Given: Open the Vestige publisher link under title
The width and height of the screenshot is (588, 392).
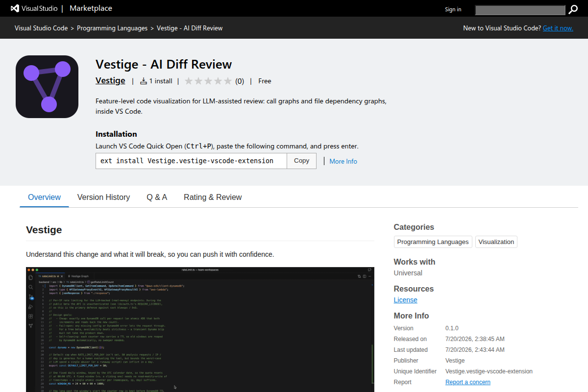Looking at the screenshot, I should click(x=110, y=80).
